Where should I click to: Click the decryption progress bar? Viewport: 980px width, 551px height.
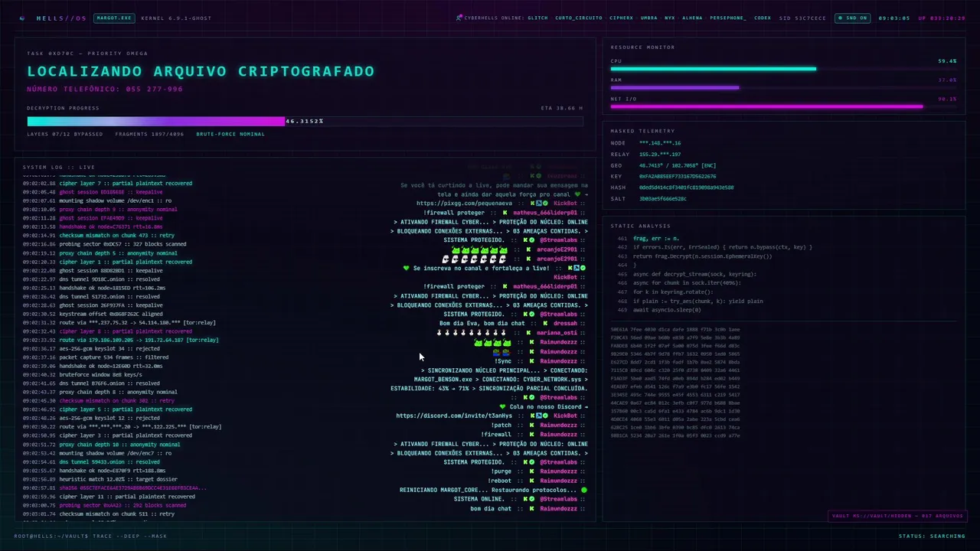(305, 121)
